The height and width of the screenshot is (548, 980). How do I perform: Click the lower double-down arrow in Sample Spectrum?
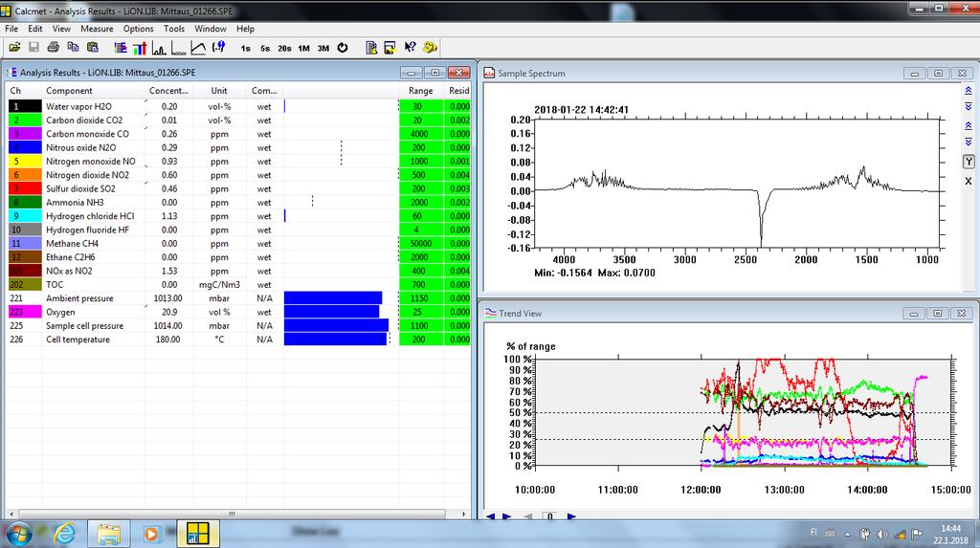(969, 142)
